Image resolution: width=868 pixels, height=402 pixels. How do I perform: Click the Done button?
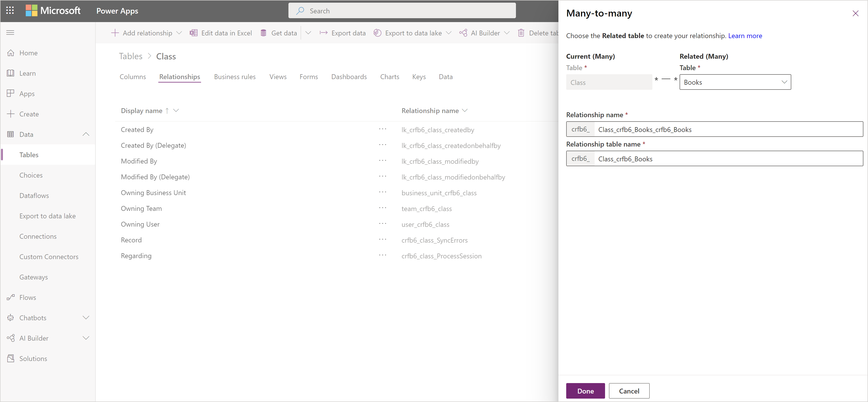pyautogui.click(x=585, y=390)
